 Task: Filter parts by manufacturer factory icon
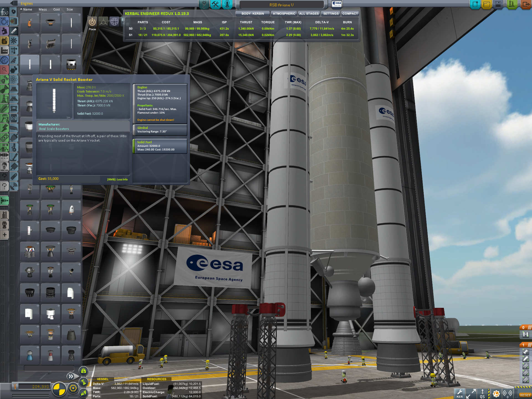point(4,50)
